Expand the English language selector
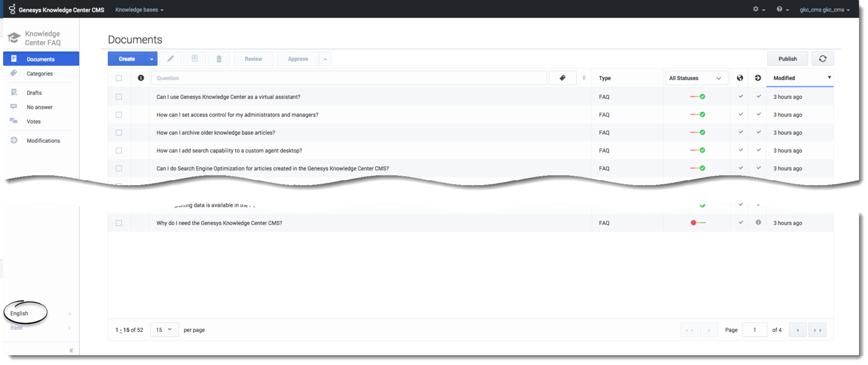This screenshot has width=868, height=365. (x=40, y=313)
